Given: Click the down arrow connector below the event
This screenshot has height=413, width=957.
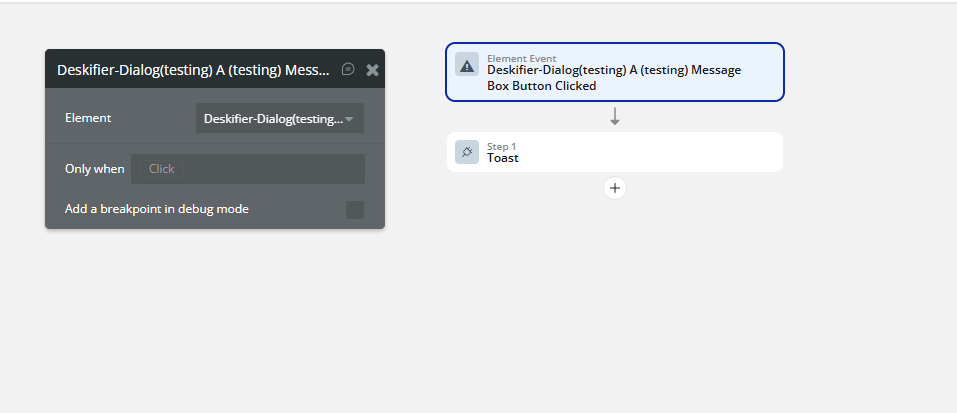Looking at the screenshot, I should click(x=615, y=116).
